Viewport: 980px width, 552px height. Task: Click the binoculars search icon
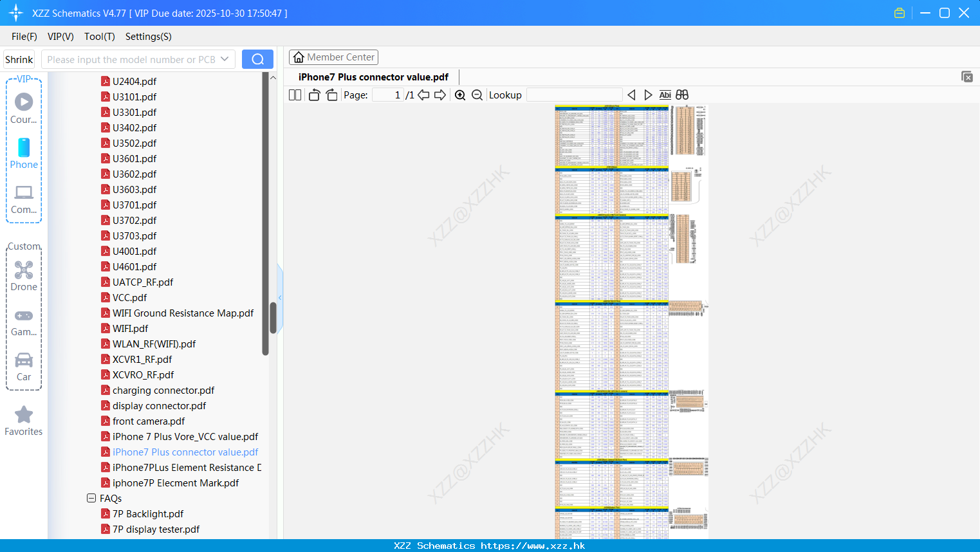tap(682, 95)
